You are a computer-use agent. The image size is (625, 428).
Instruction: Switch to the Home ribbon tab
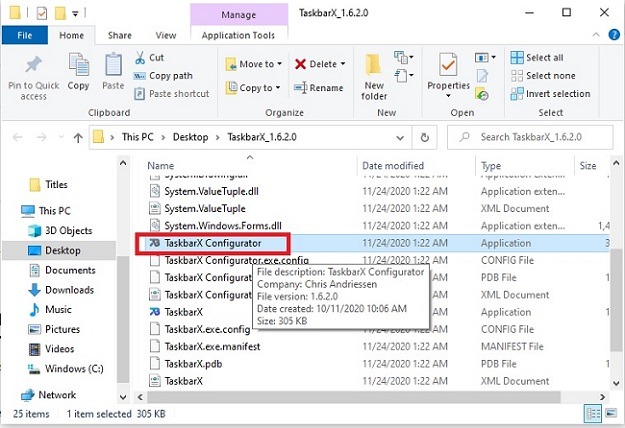[x=71, y=35]
